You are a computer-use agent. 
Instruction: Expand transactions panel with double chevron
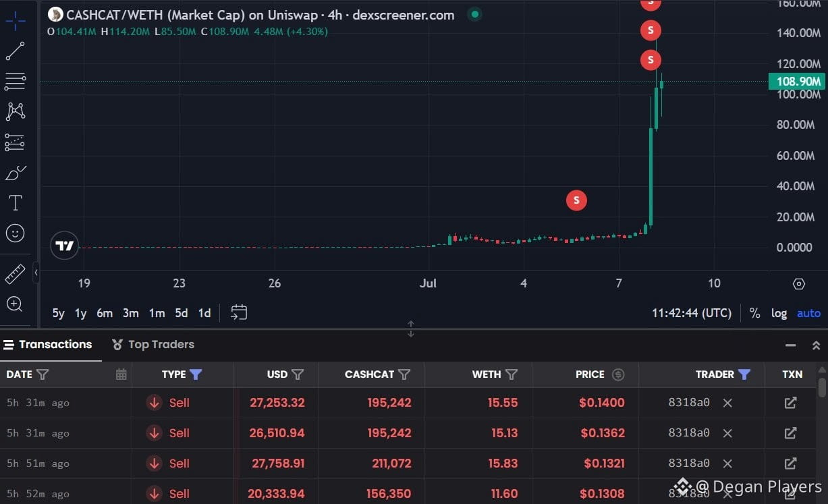click(x=816, y=345)
